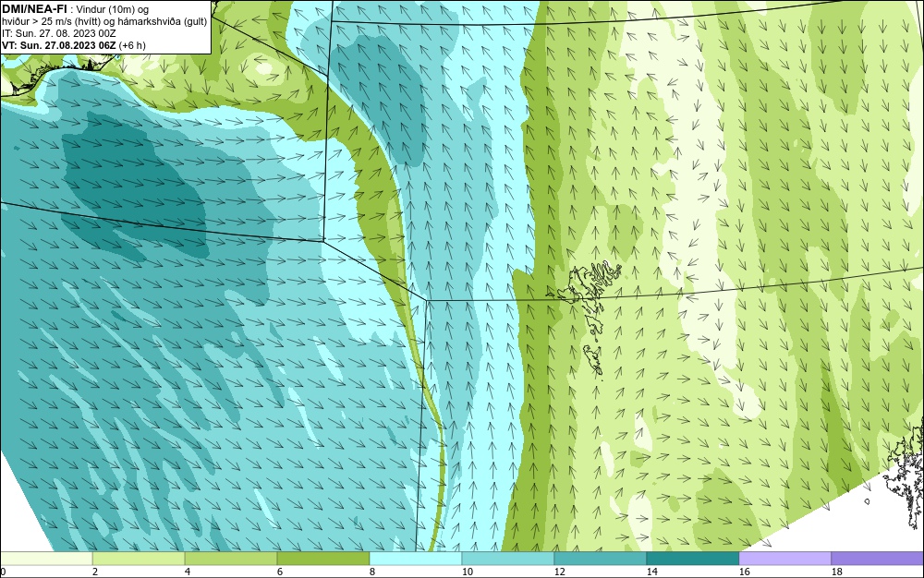Select the 16–18 m/s light purple legend swatch
The width and height of the screenshot is (924, 578).
[x=784, y=558]
